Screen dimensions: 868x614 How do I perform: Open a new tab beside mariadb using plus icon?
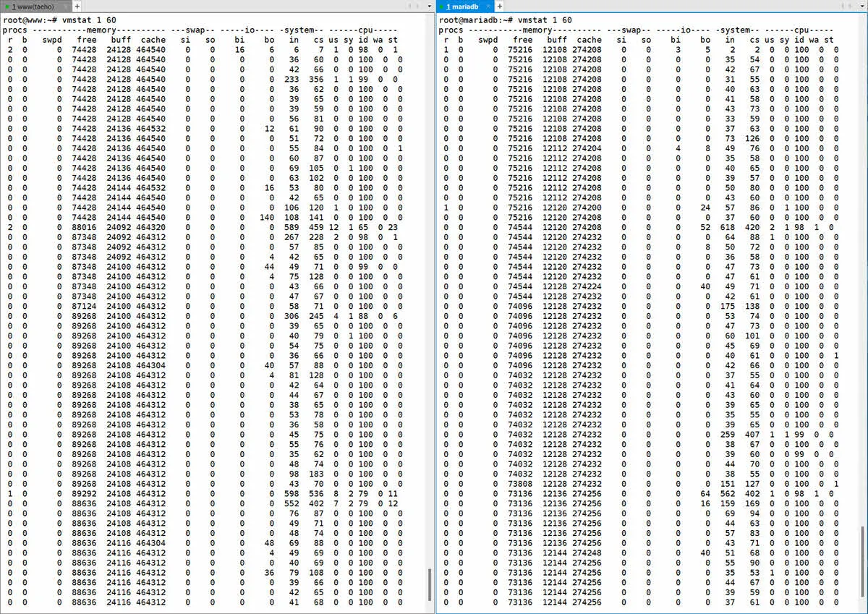[499, 6]
